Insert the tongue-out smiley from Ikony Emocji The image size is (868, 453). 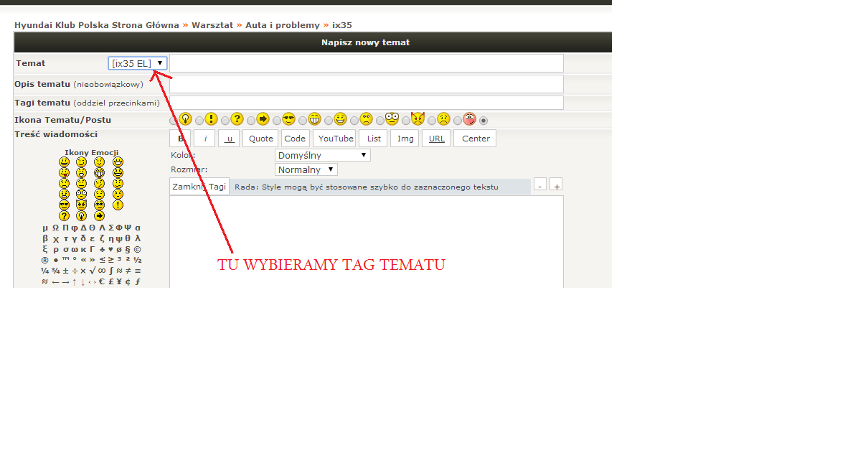(65, 173)
